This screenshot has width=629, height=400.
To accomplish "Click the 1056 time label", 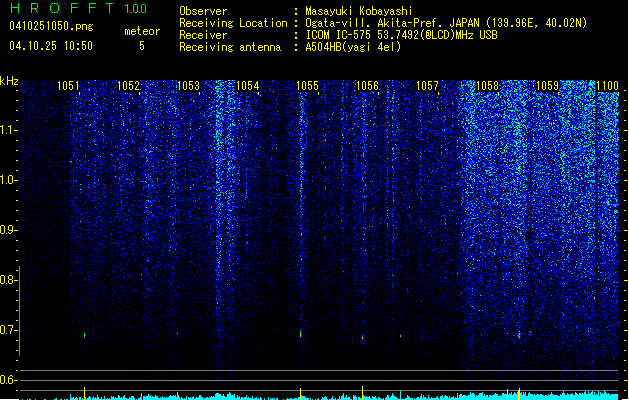I will coord(367,86).
